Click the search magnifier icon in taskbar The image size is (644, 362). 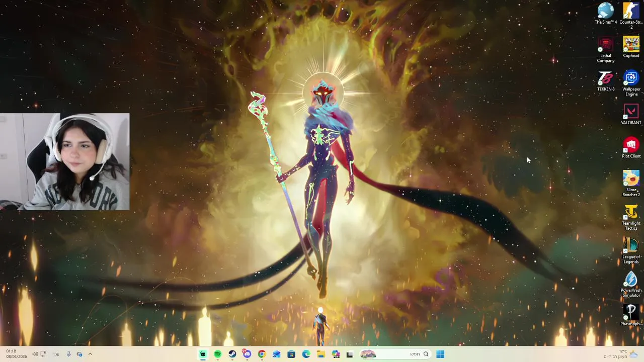(426, 354)
